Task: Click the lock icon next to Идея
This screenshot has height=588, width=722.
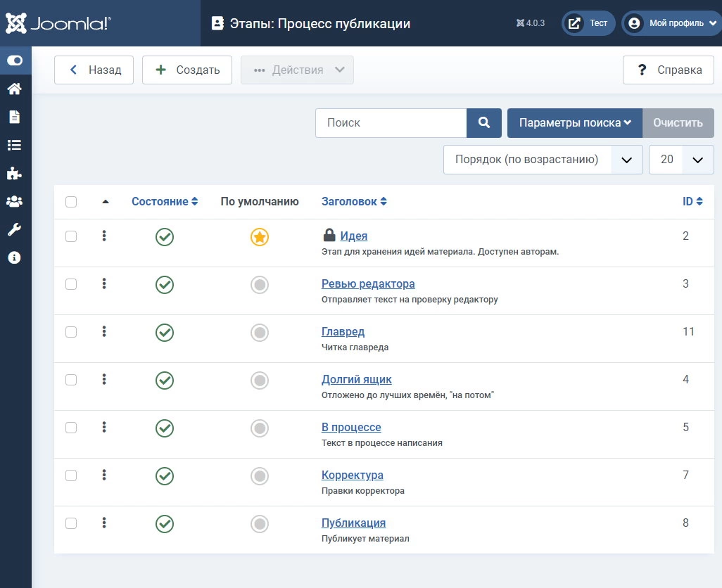Action: point(329,235)
